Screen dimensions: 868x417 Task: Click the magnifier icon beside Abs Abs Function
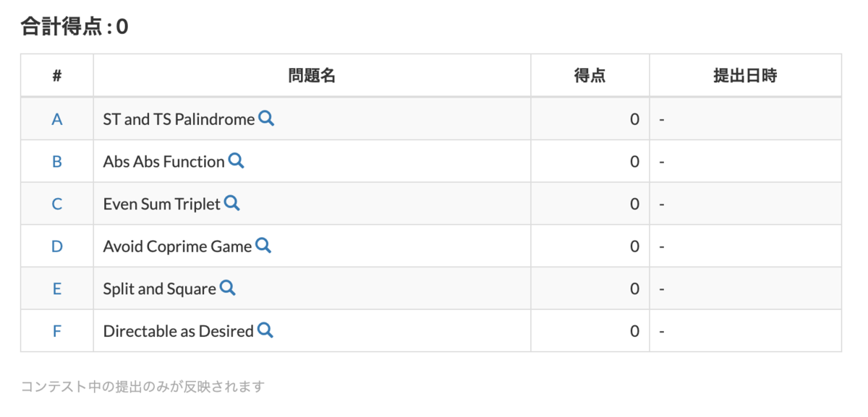(236, 161)
